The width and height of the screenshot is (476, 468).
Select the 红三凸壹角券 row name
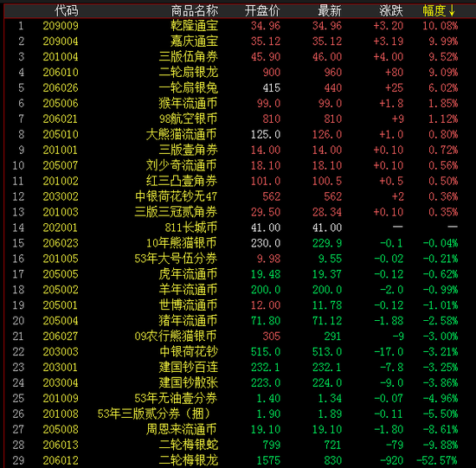(x=182, y=181)
